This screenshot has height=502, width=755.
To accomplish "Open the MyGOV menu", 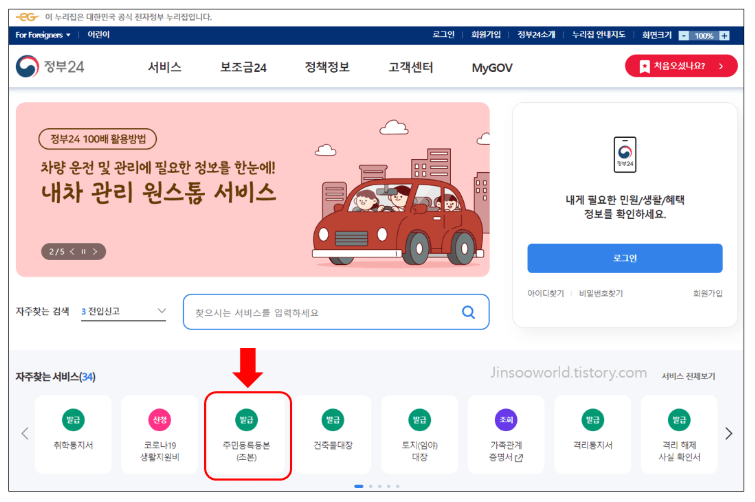I will click(x=492, y=67).
